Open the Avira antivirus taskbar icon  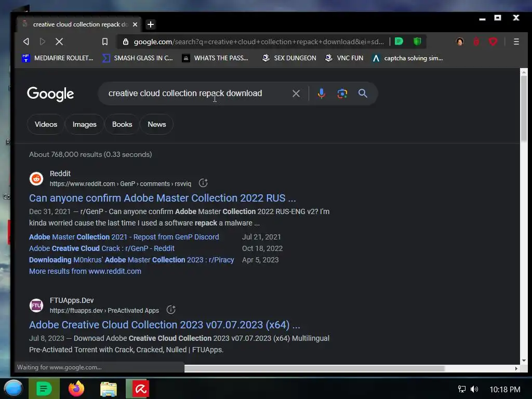coord(140,389)
